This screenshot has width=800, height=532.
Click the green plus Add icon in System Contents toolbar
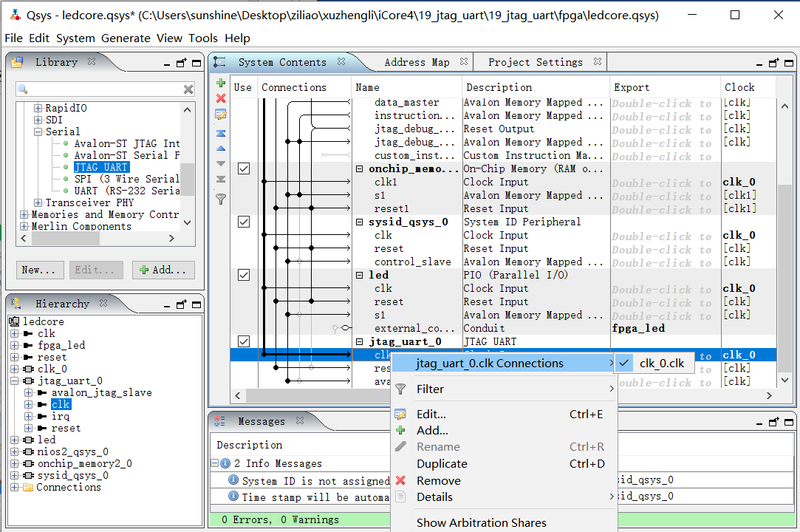coord(220,83)
